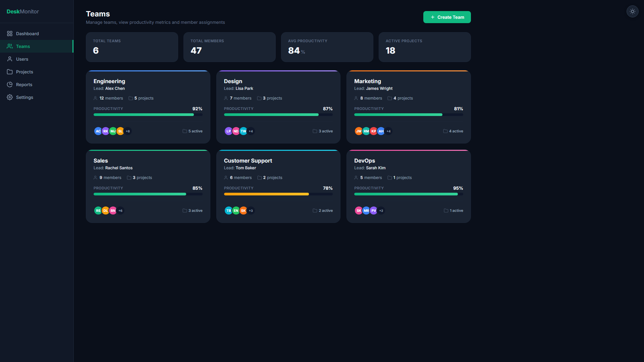Navigate to Reports in the sidebar
Screen dimensions: 644x362
tap(37, 84)
